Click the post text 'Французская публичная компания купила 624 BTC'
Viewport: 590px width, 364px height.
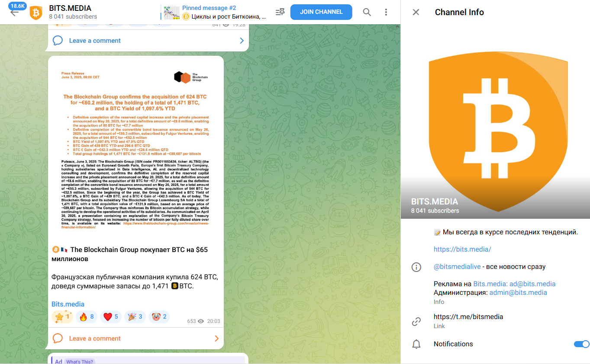tap(135, 277)
